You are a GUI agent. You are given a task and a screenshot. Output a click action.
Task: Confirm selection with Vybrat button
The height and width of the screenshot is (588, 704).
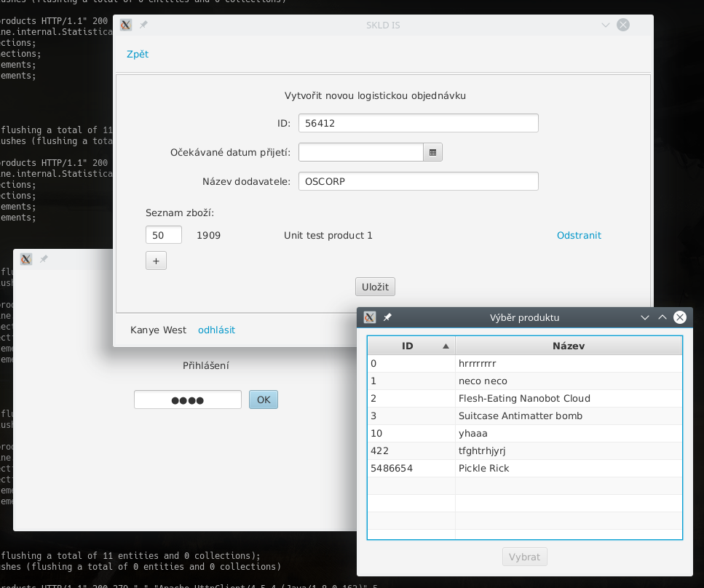(x=524, y=557)
